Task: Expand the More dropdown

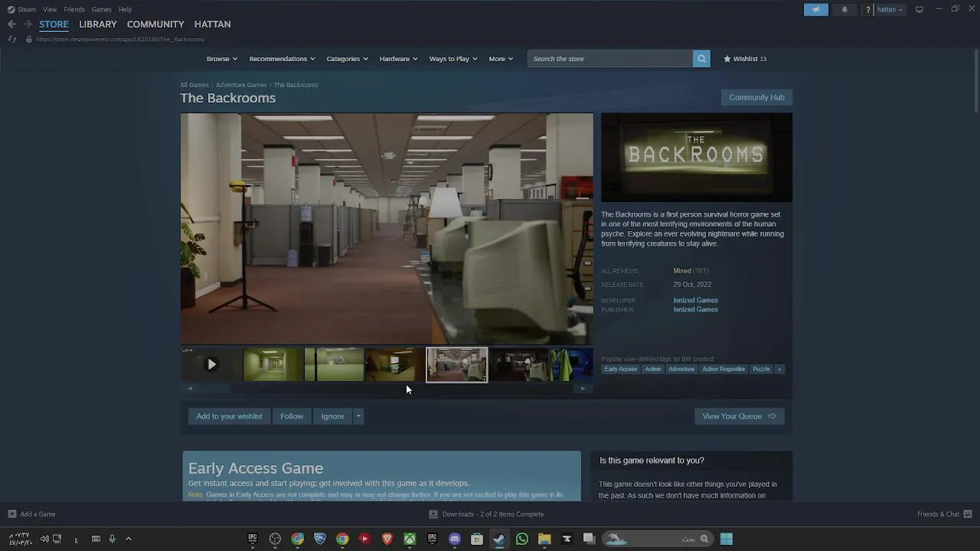Action: [x=501, y=59]
